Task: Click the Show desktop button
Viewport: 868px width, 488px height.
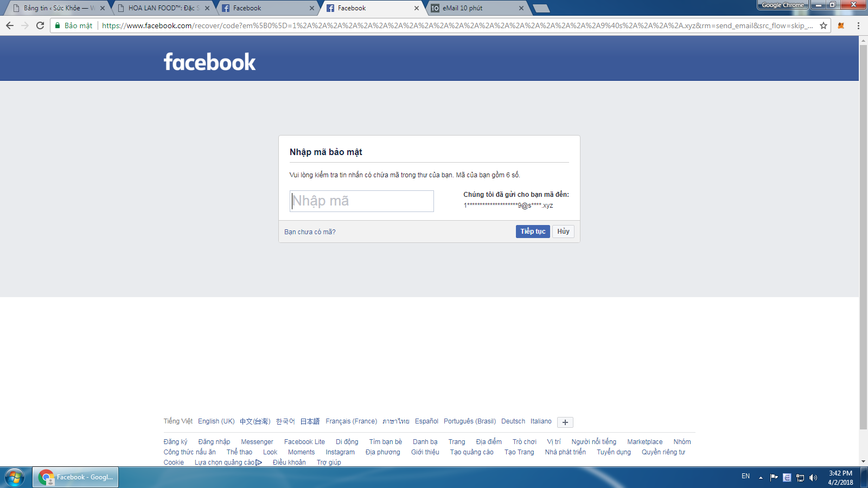Action: point(864,477)
